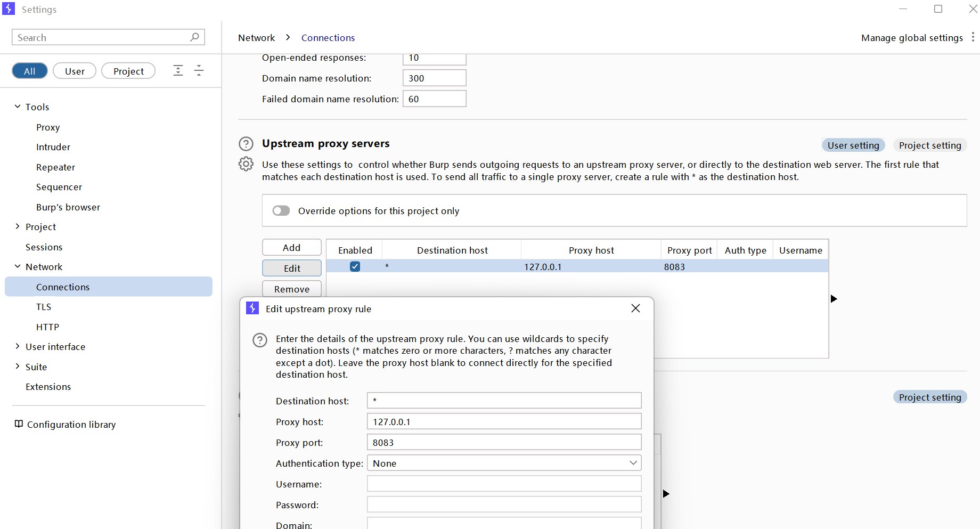Viewport: 980px width, 529px height.
Task: Go to the Network breadcrumb
Action: pos(256,38)
